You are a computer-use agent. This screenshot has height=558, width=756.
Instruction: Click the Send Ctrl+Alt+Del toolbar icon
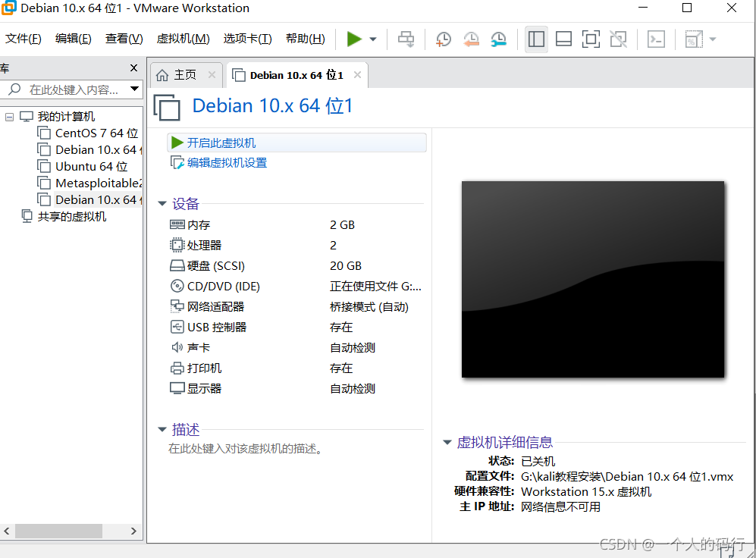tap(406, 39)
